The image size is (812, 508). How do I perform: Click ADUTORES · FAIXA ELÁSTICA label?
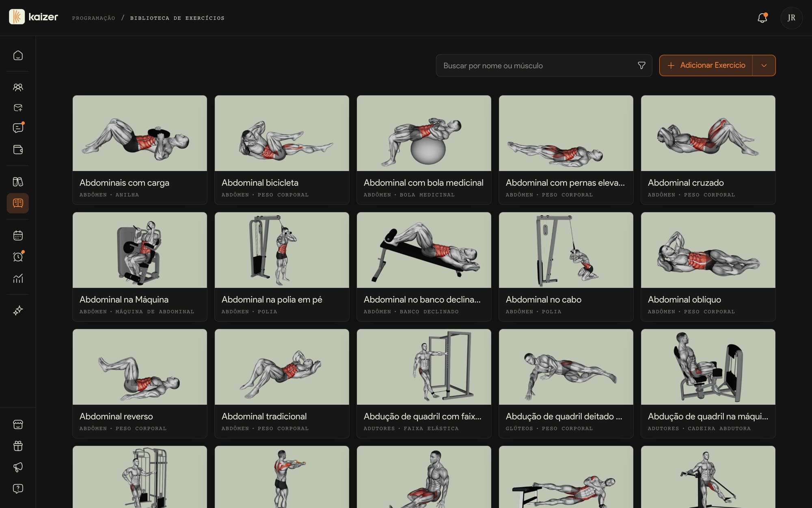click(x=411, y=428)
